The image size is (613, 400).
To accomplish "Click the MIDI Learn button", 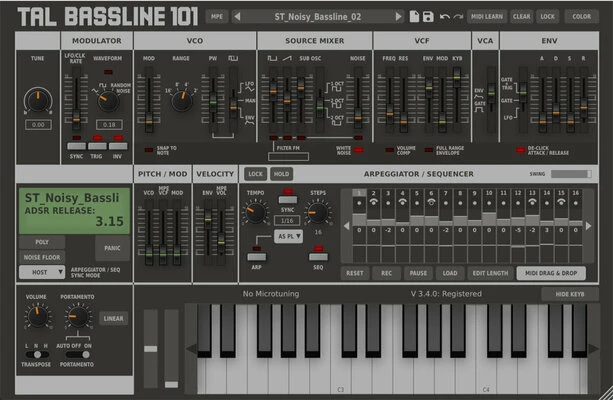I will click(x=487, y=16).
